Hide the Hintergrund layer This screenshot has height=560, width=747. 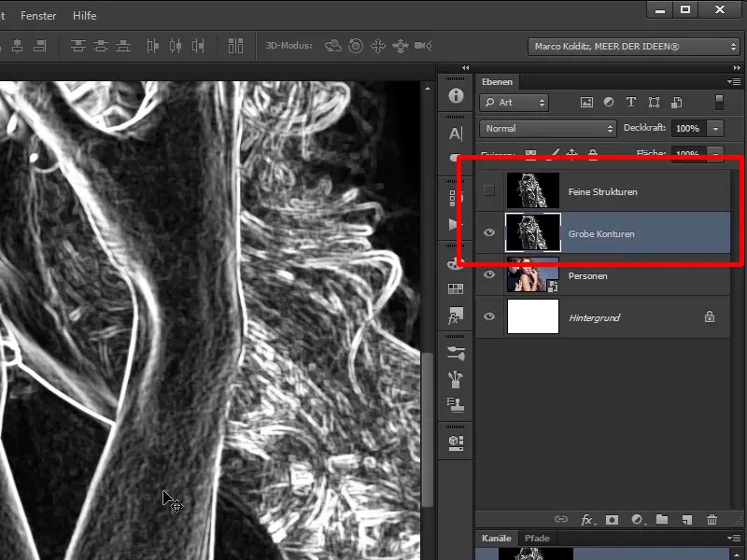(488, 316)
